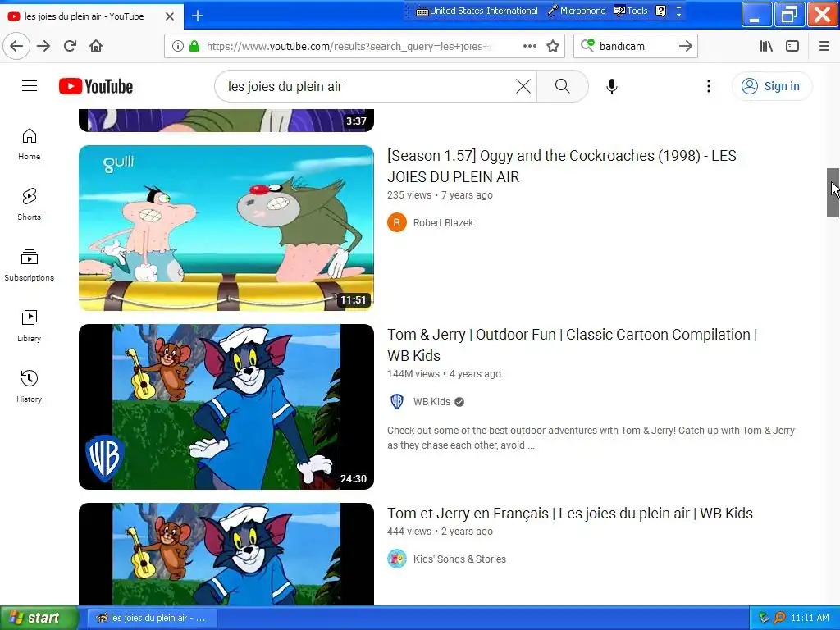
Task: Click the green padlock security icon
Action: pyautogui.click(x=194, y=46)
